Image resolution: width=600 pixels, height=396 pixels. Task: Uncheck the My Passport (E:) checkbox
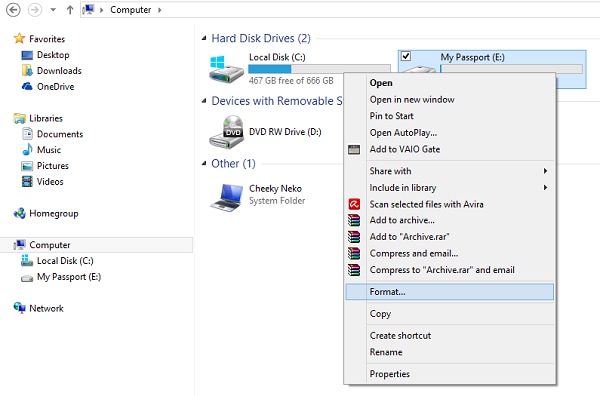pos(406,57)
